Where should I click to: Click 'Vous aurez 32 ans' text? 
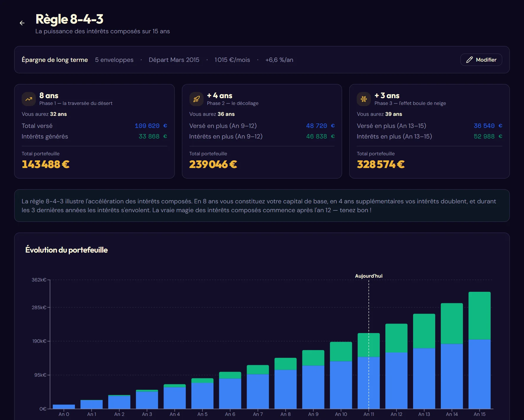[44, 114]
